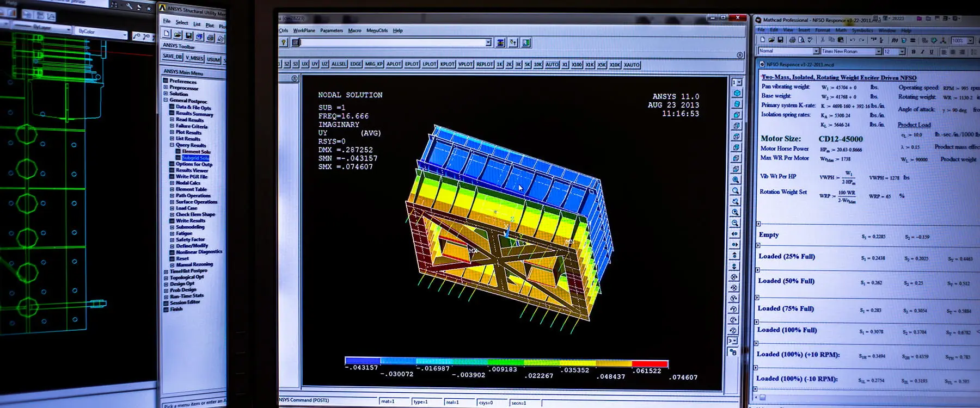The height and width of the screenshot is (408, 980).
Task: Click the magnifier zoom icon in view toolbar
Action: (x=736, y=191)
